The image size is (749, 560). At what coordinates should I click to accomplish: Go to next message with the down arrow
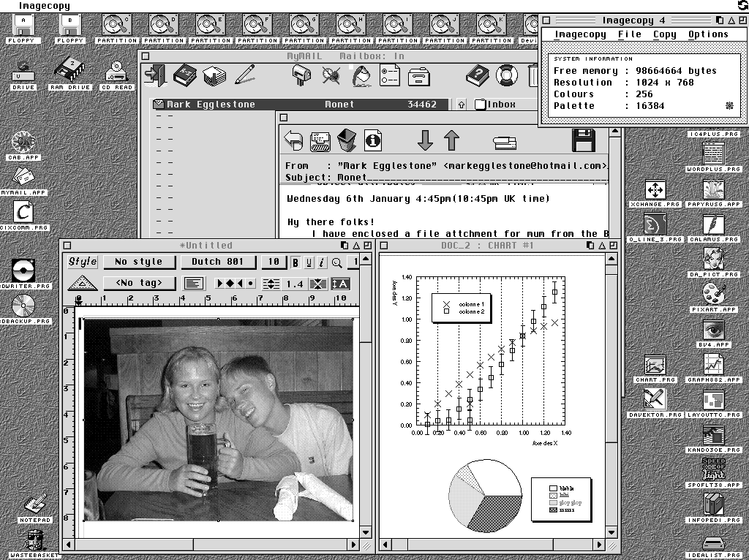tap(425, 140)
